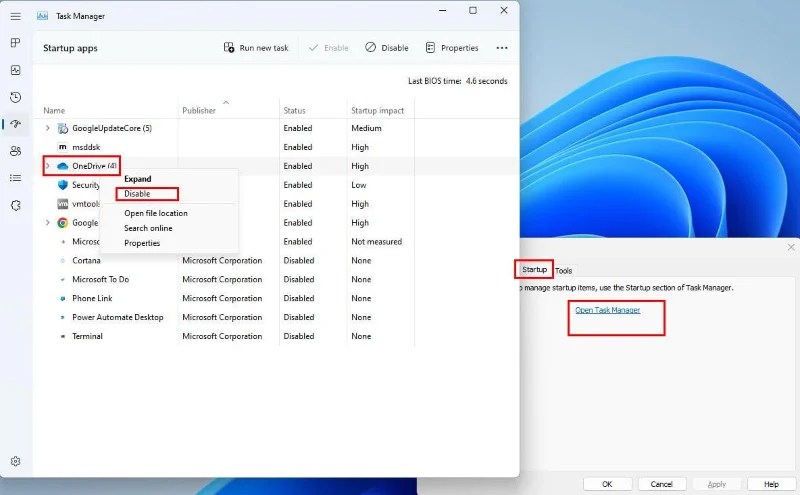Switch to Startup tab in System Configuration
The image size is (800, 495).
coord(534,269)
